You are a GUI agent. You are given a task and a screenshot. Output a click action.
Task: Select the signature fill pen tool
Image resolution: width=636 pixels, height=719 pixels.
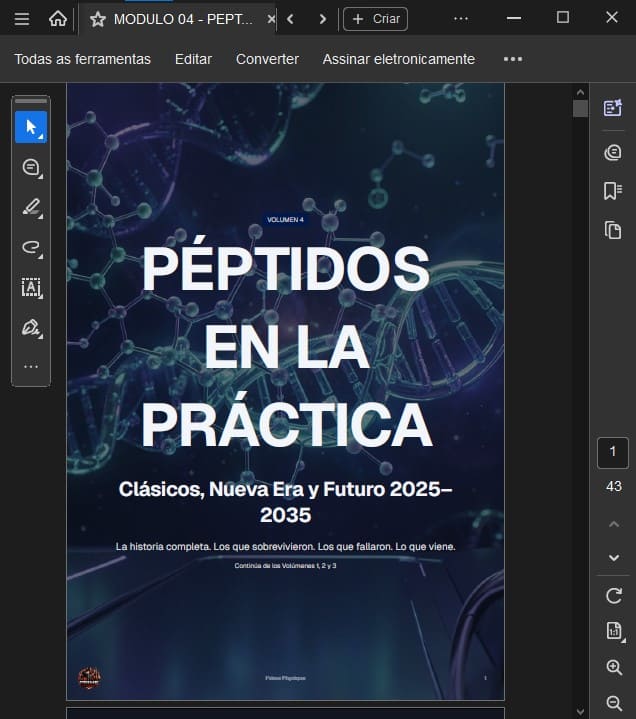(x=31, y=328)
